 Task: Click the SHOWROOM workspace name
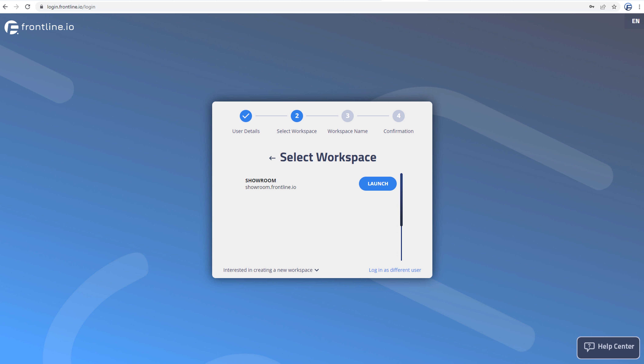coord(261,180)
